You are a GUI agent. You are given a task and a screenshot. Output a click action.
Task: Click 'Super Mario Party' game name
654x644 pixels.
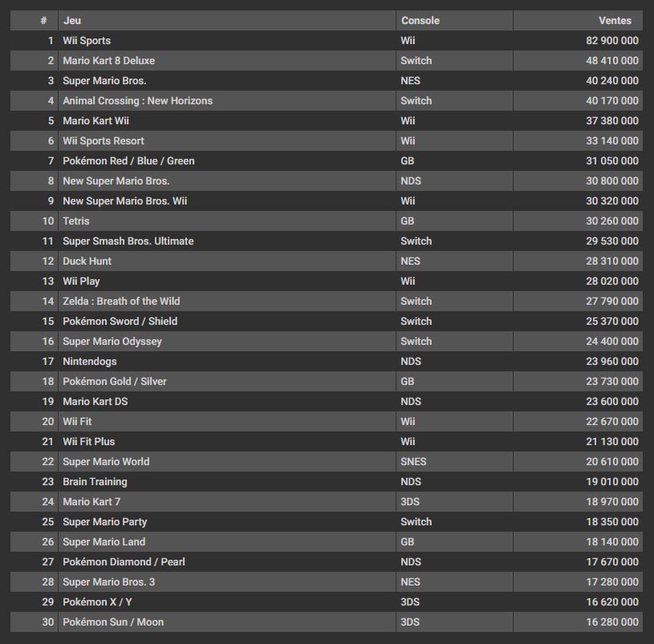(x=105, y=522)
